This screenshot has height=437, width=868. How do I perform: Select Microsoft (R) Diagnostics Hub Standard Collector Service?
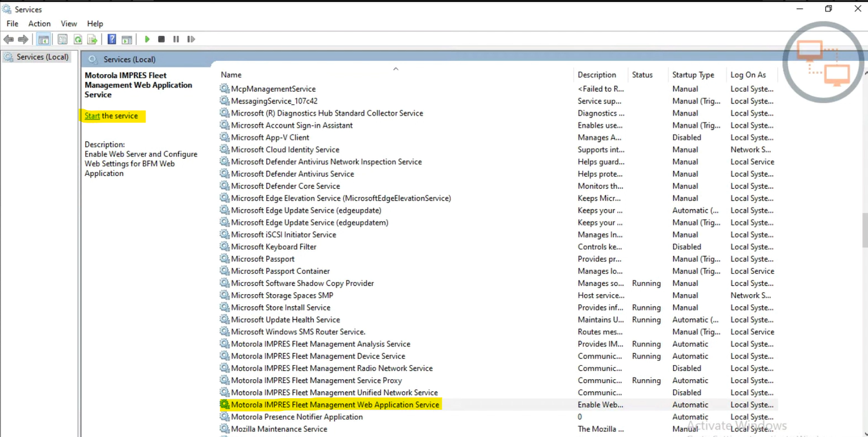[x=327, y=113]
